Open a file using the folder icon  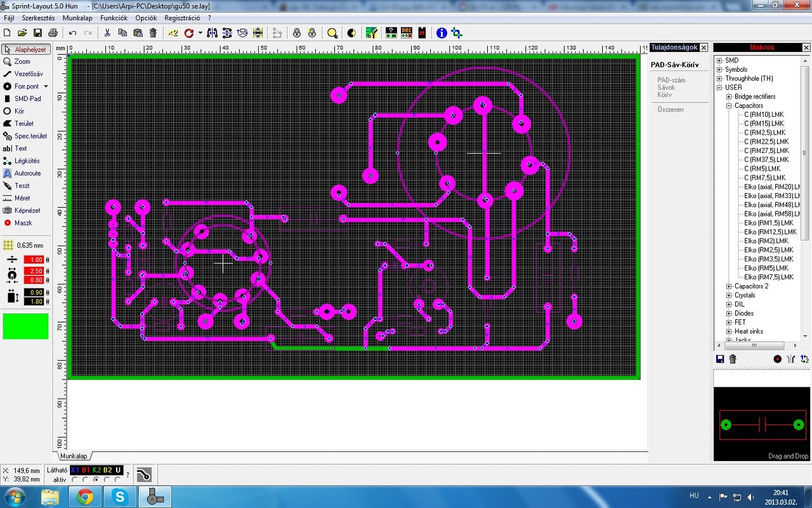click(22, 33)
